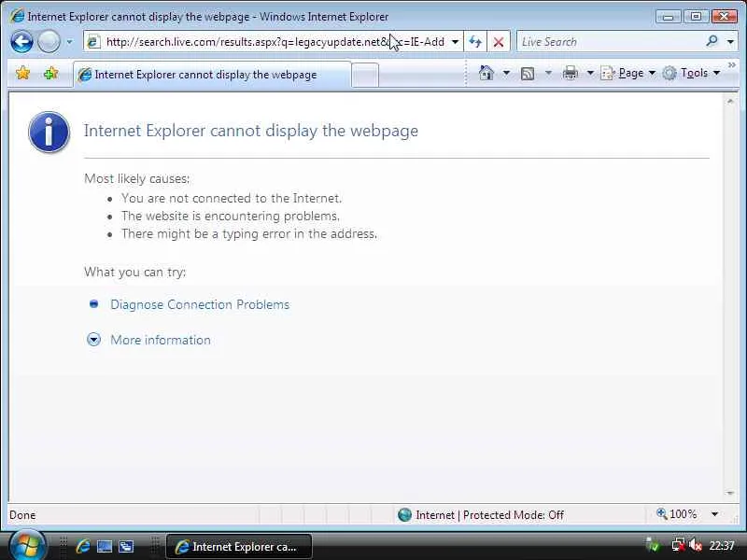Click the Internet security zone globe icon
Screen dimensions: 747x560
coord(404,515)
